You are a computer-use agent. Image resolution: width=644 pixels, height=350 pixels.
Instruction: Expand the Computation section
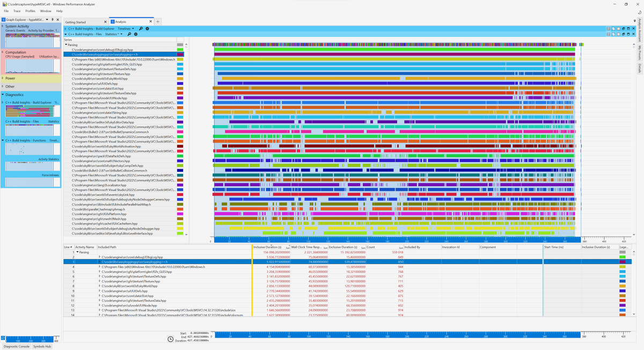(3, 52)
